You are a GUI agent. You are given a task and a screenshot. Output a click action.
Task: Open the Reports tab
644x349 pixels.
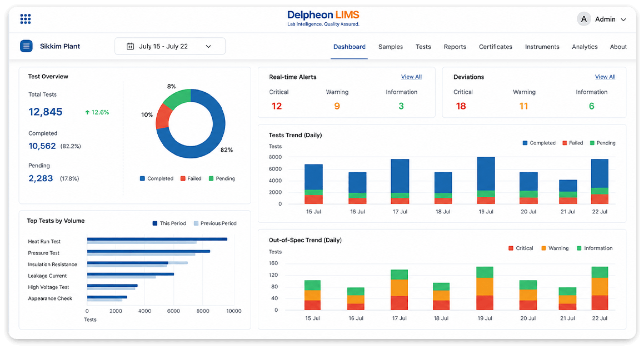click(x=455, y=47)
